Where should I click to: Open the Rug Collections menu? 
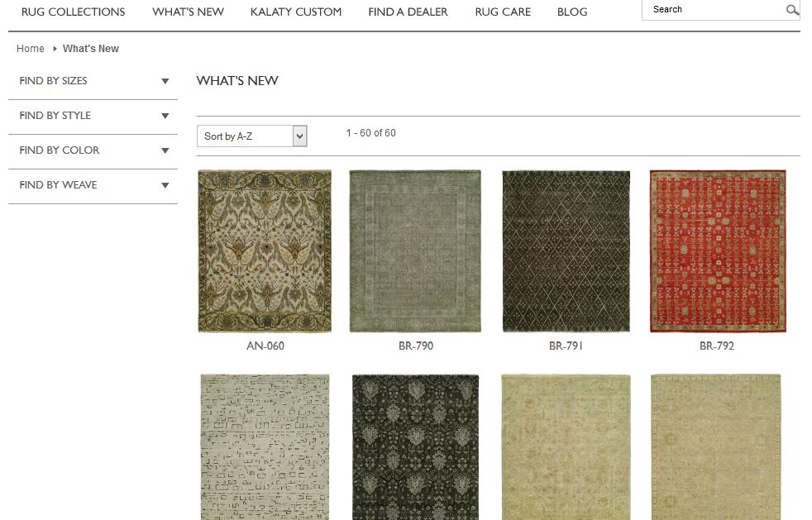(x=73, y=12)
